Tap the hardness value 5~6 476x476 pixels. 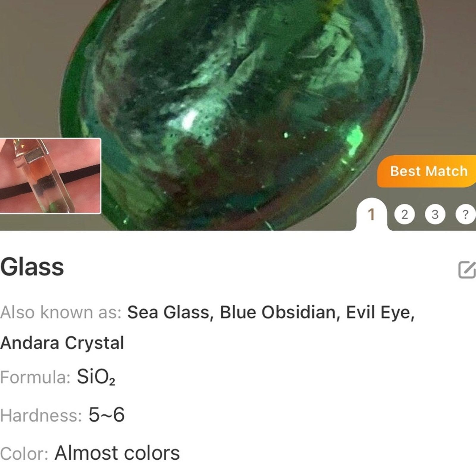tap(107, 415)
